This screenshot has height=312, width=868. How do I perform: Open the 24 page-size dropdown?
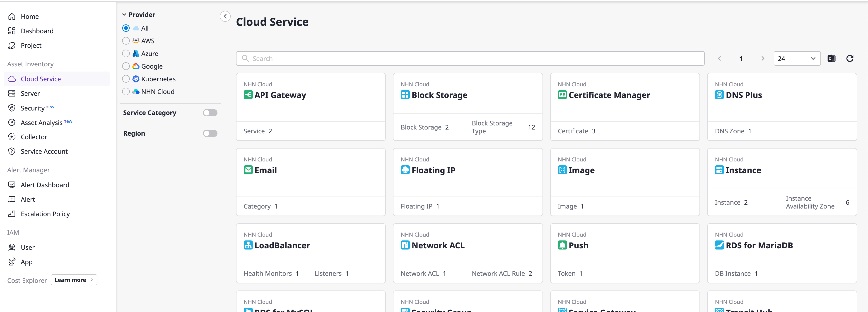pyautogui.click(x=797, y=59)
